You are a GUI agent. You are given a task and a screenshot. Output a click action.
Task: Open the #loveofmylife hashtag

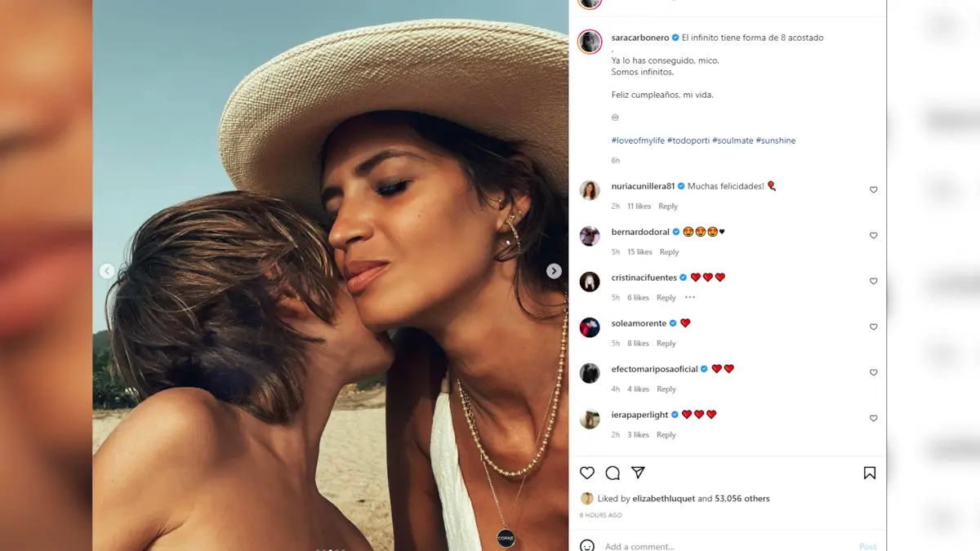point(638,140)
